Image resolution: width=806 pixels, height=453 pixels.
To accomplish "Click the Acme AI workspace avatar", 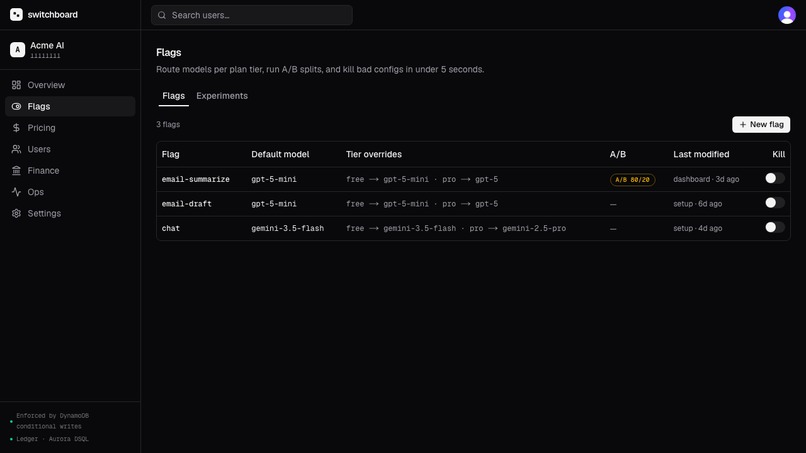I will tap(17, 49).
